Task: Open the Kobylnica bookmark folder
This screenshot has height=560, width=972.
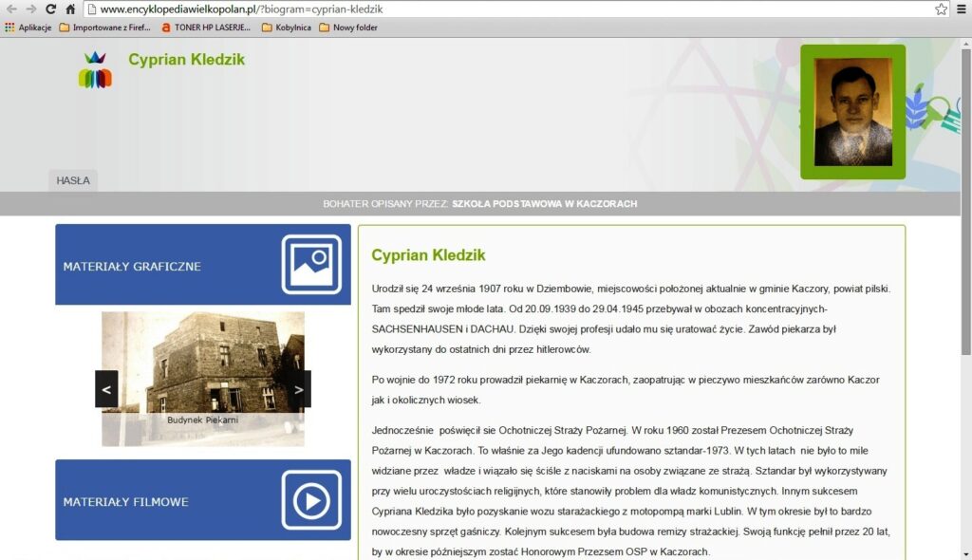Action: click(x=287, y=28)
